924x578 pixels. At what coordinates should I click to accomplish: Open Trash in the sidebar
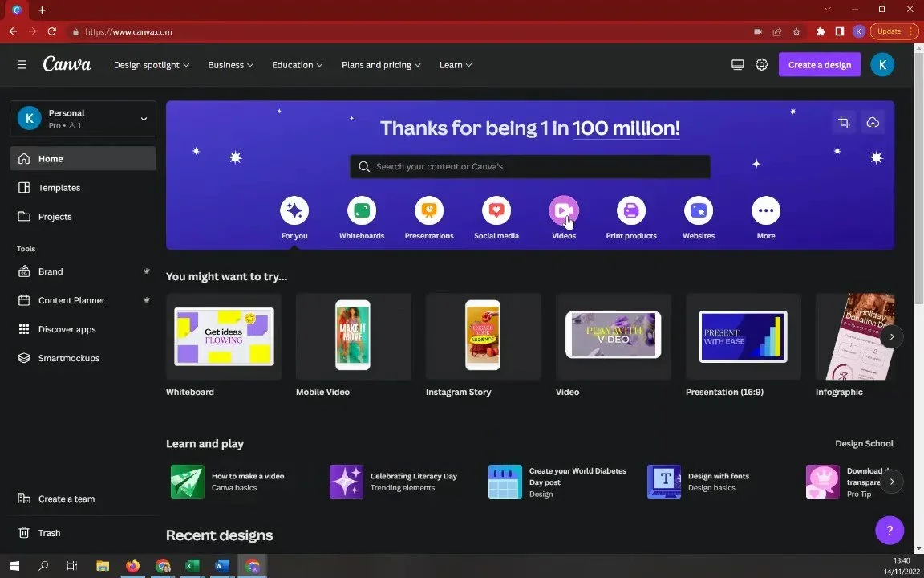[83, 533]
